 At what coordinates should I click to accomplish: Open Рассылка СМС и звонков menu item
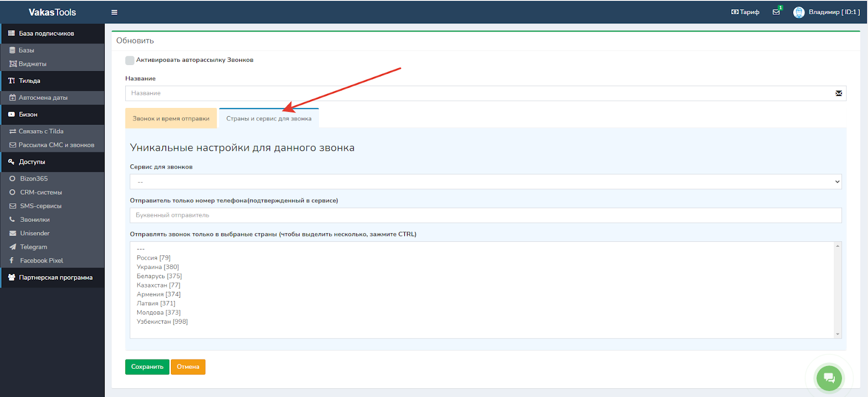(56, 145)
